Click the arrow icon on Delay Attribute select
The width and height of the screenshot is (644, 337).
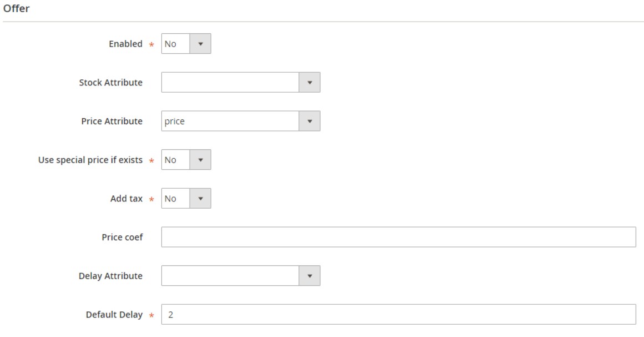click(x=310, y=275)
